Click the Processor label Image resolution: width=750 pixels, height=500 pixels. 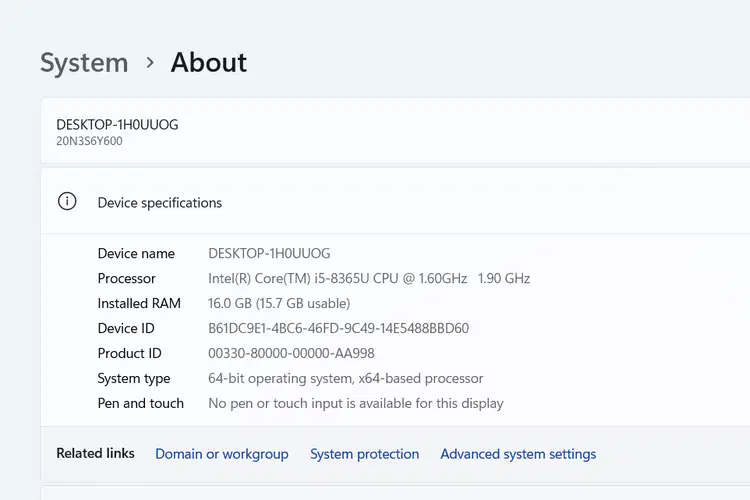click(127, 278)
